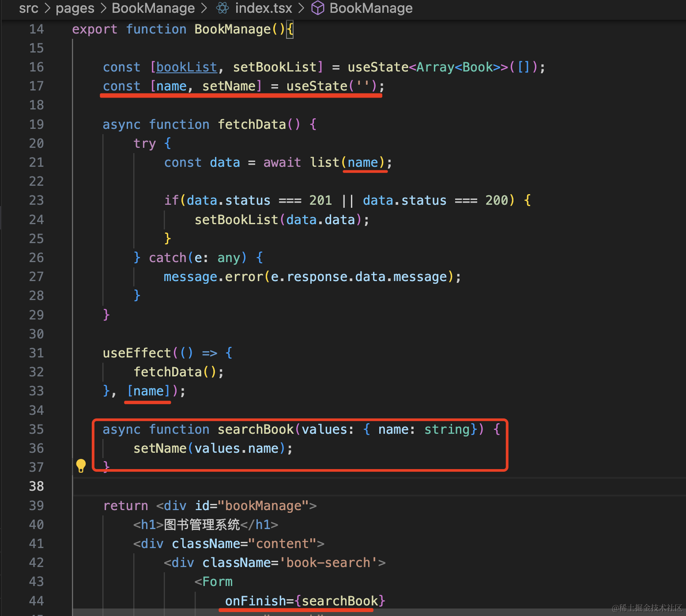Click the value 201 in the if condition
The height and width of the screenshot is (616, 686).
pos(320,200)
